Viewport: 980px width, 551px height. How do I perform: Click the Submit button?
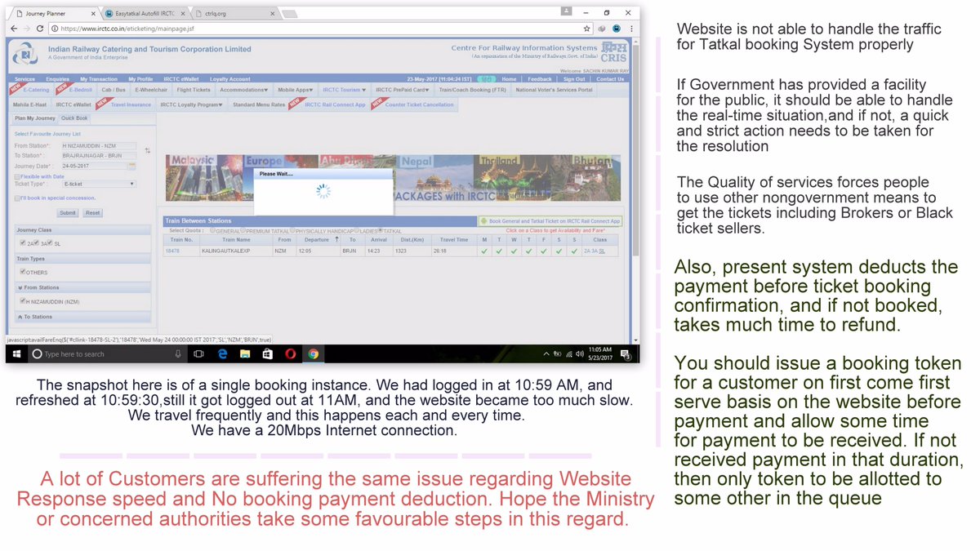68,212
